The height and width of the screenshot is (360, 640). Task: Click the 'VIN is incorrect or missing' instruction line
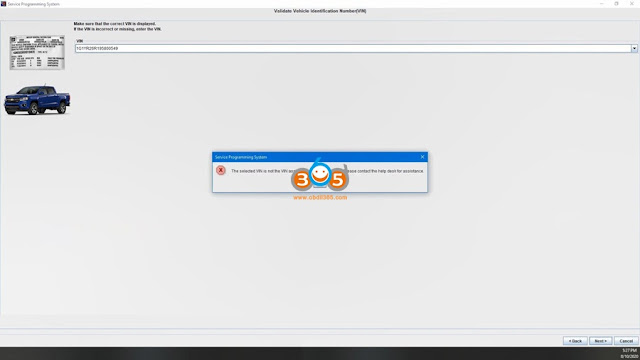[x=117, y=29]
